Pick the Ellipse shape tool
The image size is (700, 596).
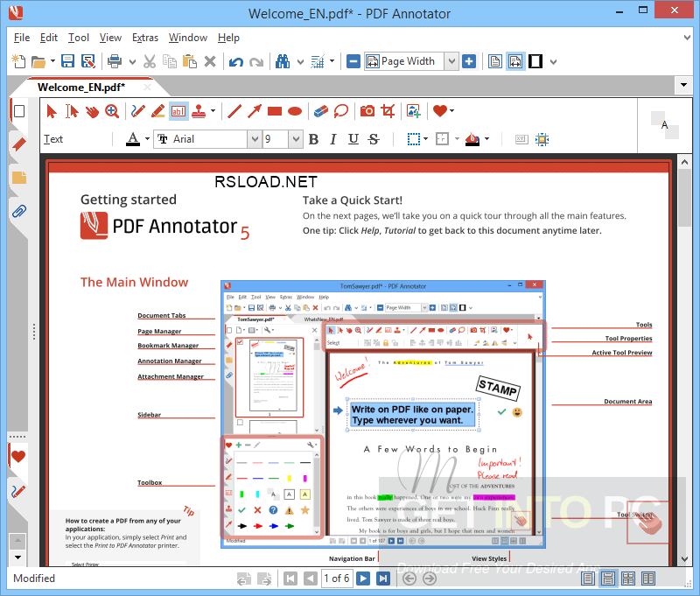point(295,111)
